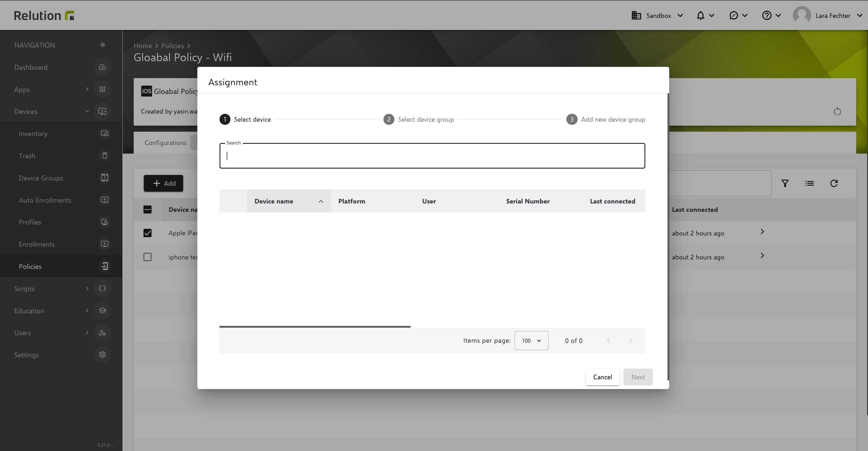868x451 pixels.
Task: Expand the Devices section in sidebar
Action: 86,112
